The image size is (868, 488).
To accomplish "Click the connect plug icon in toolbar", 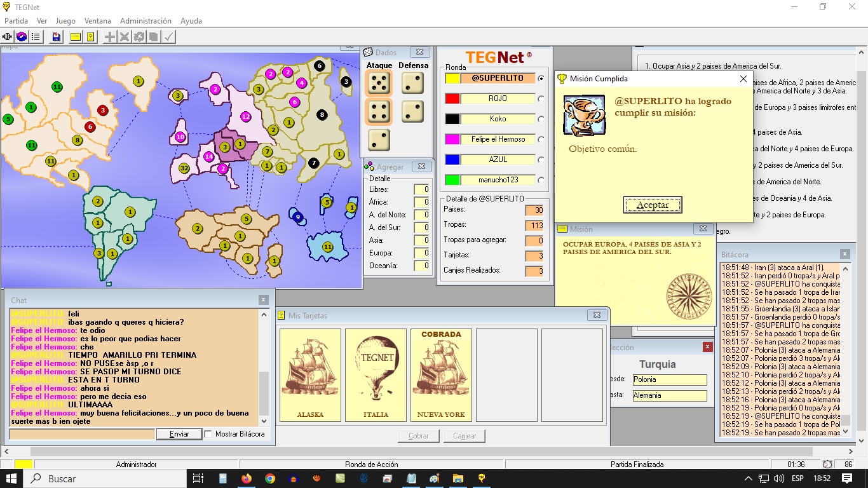I will click(8, 37).
